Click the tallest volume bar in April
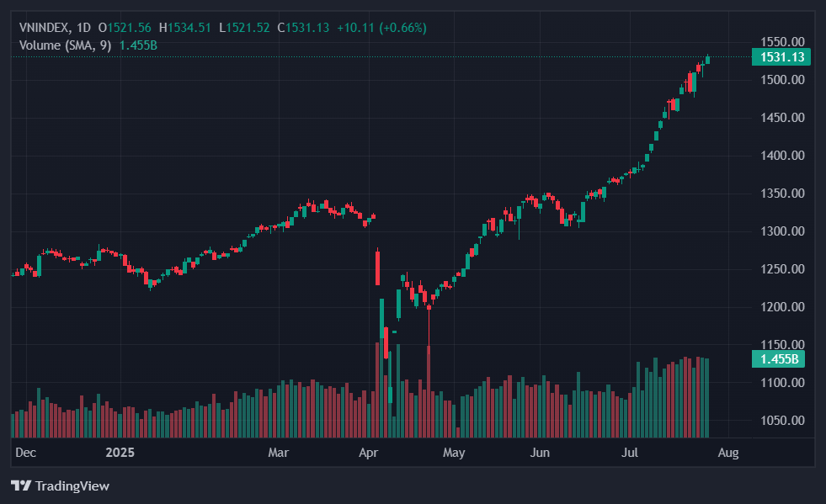This screenshot has width=826, height=504. 377,390
